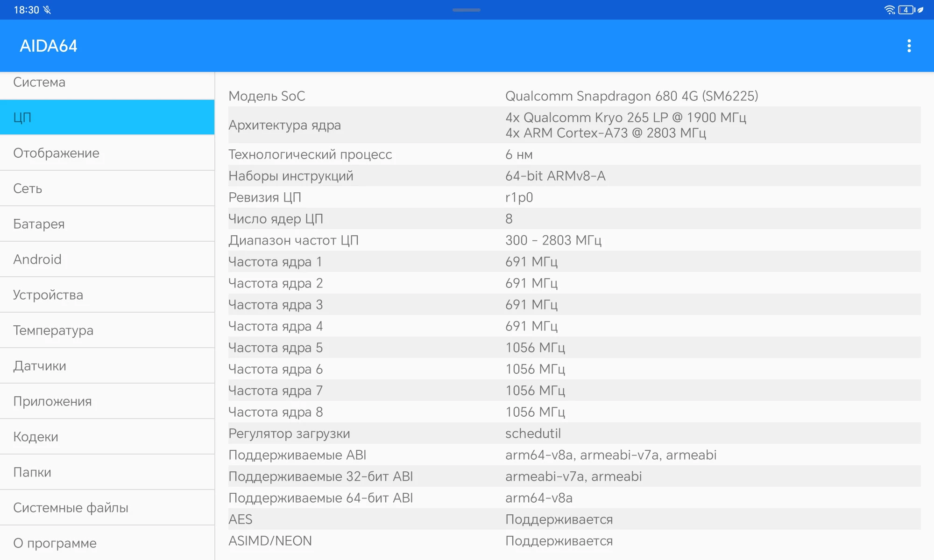Select the Регулятор загрузки row label
The image size is (934, 560).
(289, 434)
